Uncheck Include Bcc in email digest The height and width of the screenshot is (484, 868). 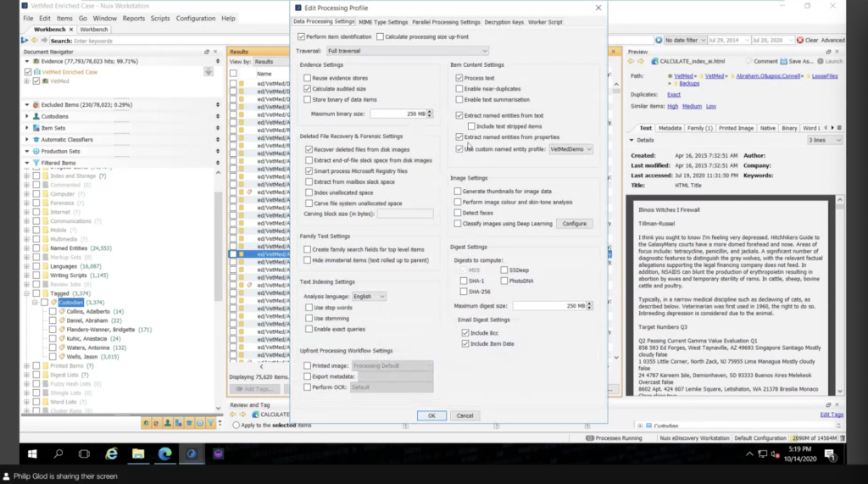pos(465,333)
